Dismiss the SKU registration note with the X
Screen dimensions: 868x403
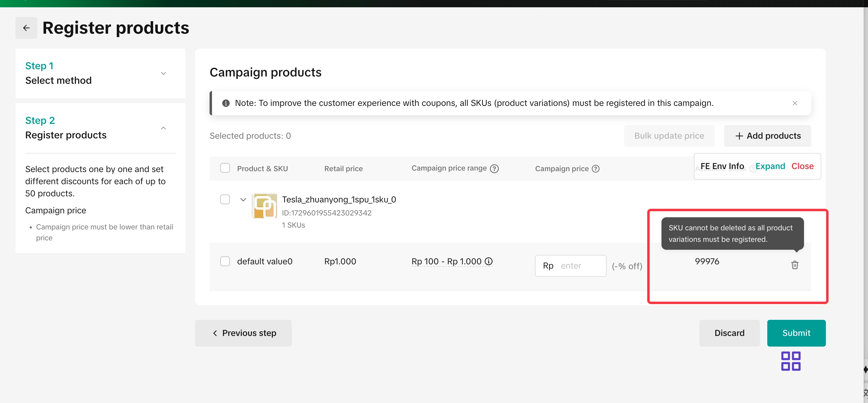point(795,103)
